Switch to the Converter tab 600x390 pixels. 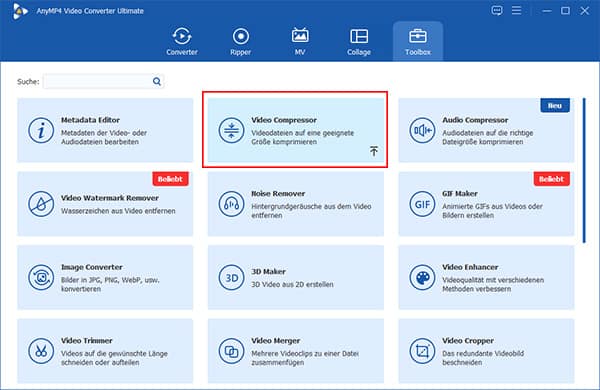182,41
